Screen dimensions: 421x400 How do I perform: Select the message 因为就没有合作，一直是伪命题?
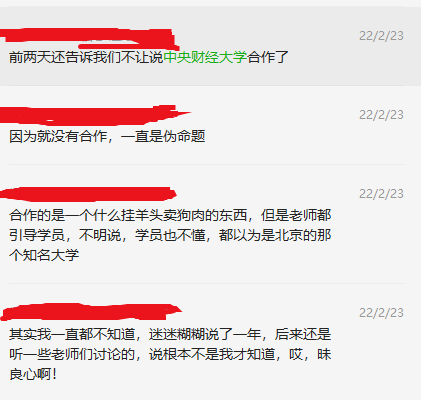(210, 125)
